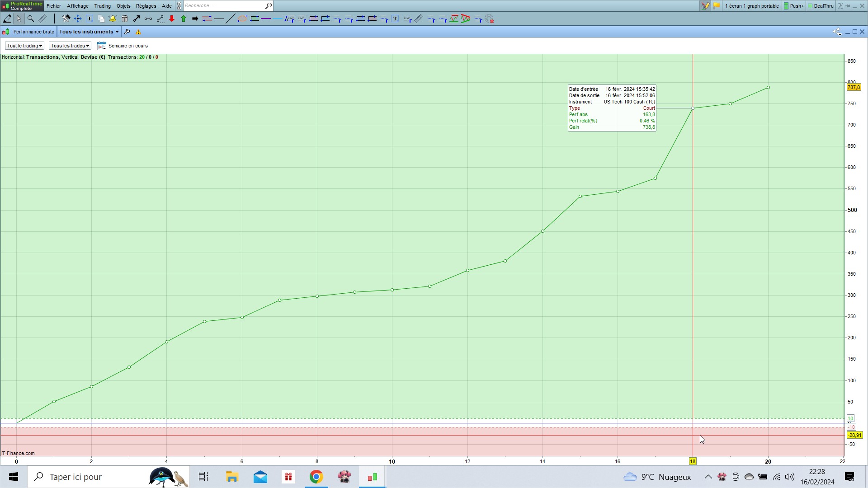Select the green up arrow tool
The width and height of the screenshot is (868, 488).
[x=184, y=19]
